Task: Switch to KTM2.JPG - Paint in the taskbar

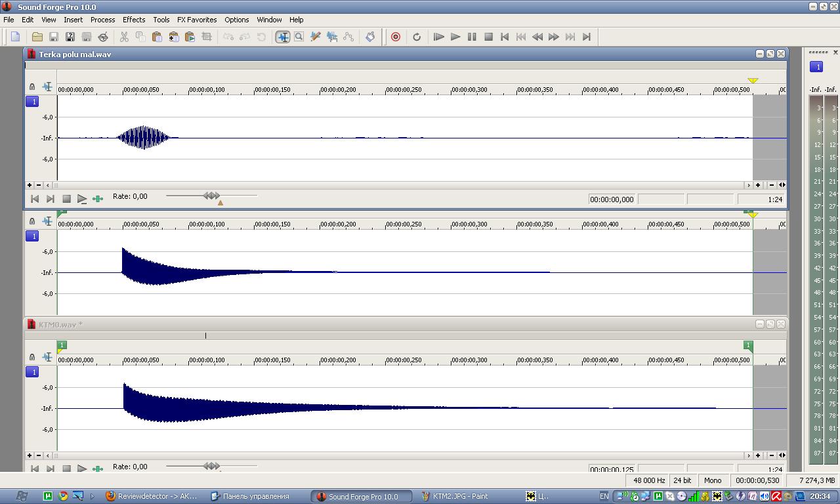Action: [459, 496]
